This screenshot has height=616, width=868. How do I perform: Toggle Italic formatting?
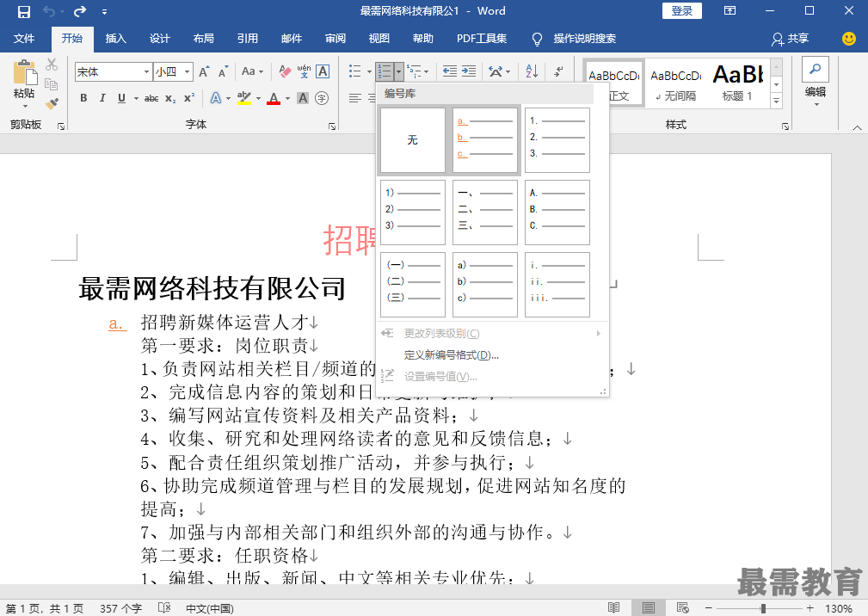coord(102,99)
